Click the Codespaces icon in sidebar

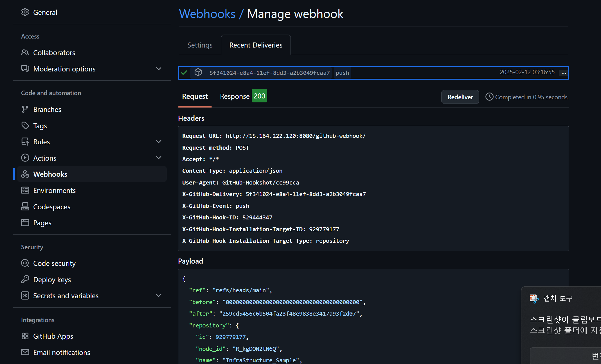pyautogui.click(x=25, y=206)
